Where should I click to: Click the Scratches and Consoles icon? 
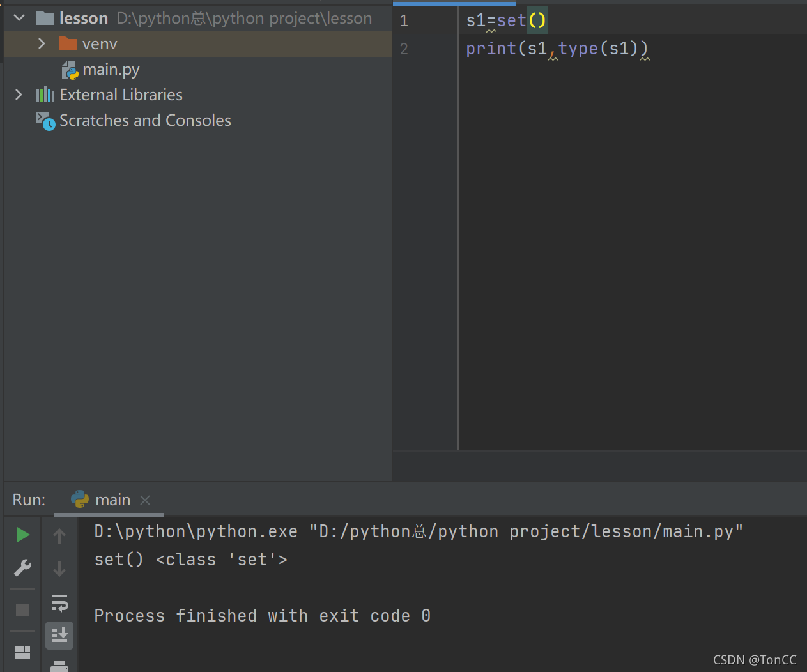click(x=45, y=121)
